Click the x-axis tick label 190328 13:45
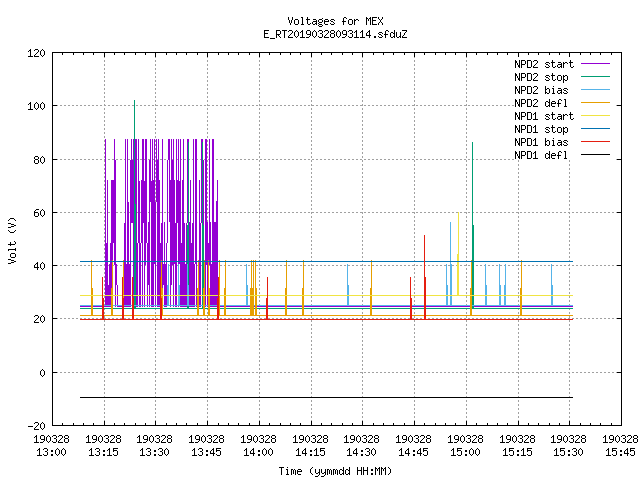The image size is (640, 480). (207, 446)
